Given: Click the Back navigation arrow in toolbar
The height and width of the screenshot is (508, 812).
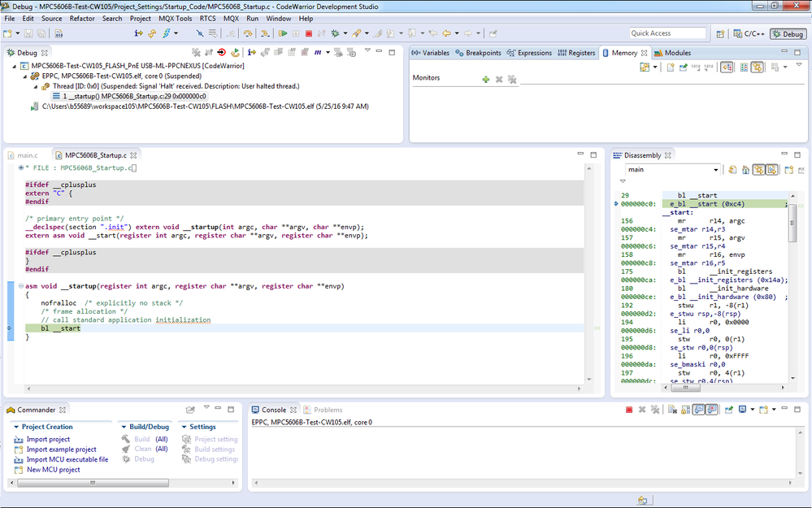Looking at the screenshot, I should click(445, 33).
